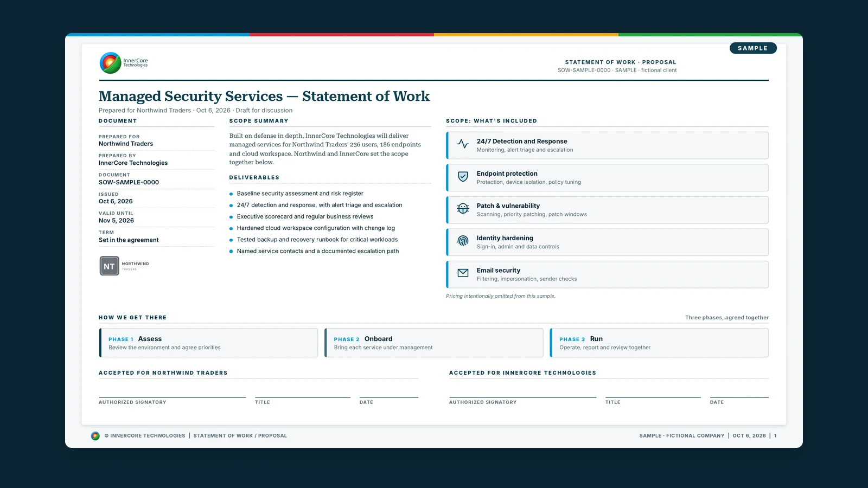This screenshot has height=488, width=868.
Task: Click the small InnerCore logo in the footer
Action: point(95,436)
